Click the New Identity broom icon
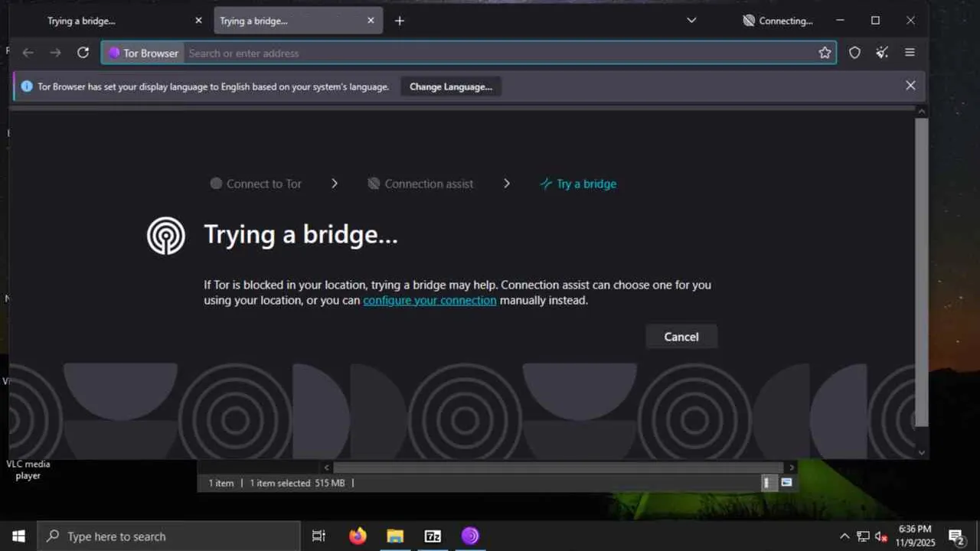980x551 pixels. pos(883,53)
